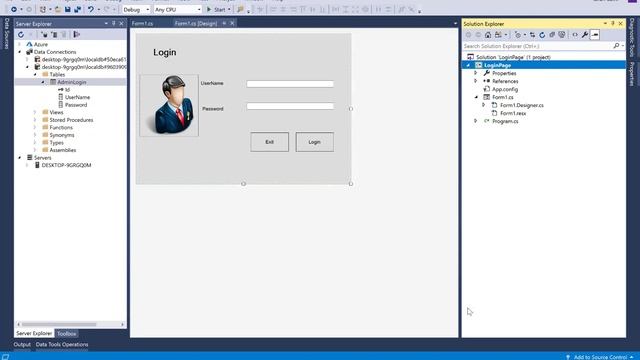Click Sync with Active Document icon
Screen dimensions: 640x360
click(x=532, y=35)
